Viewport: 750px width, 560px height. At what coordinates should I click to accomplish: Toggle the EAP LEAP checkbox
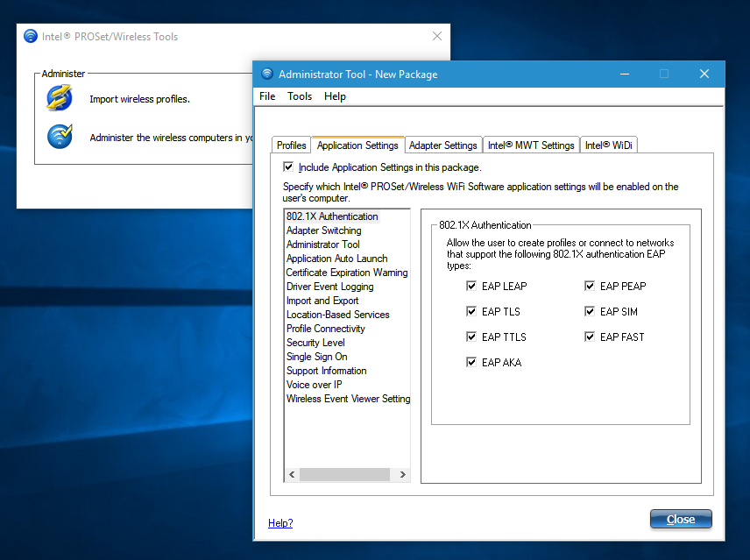[471, 286]
